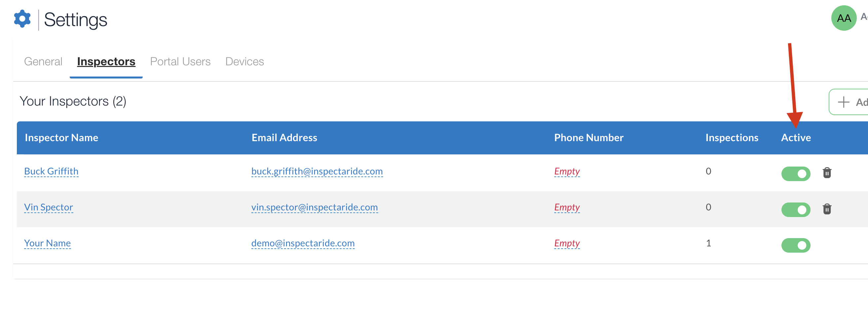This screenshot has width=868, height=312.
Task: Delete inspector Buck Griffith via trash icon
Action: (x=827, y=173)
